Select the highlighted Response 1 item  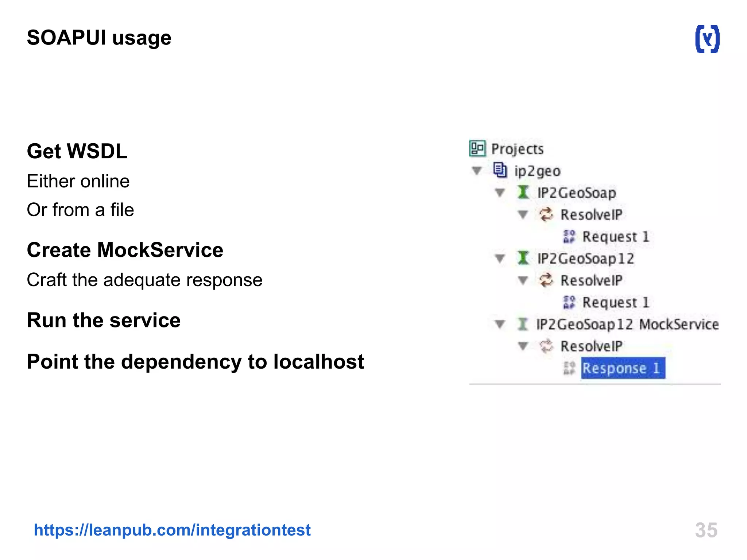[x=623, y=368]
